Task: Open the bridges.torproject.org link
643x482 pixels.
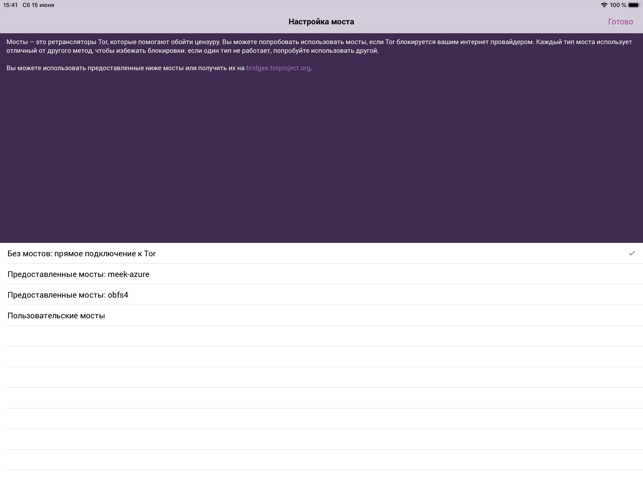Action: click(x=278, y=68)
